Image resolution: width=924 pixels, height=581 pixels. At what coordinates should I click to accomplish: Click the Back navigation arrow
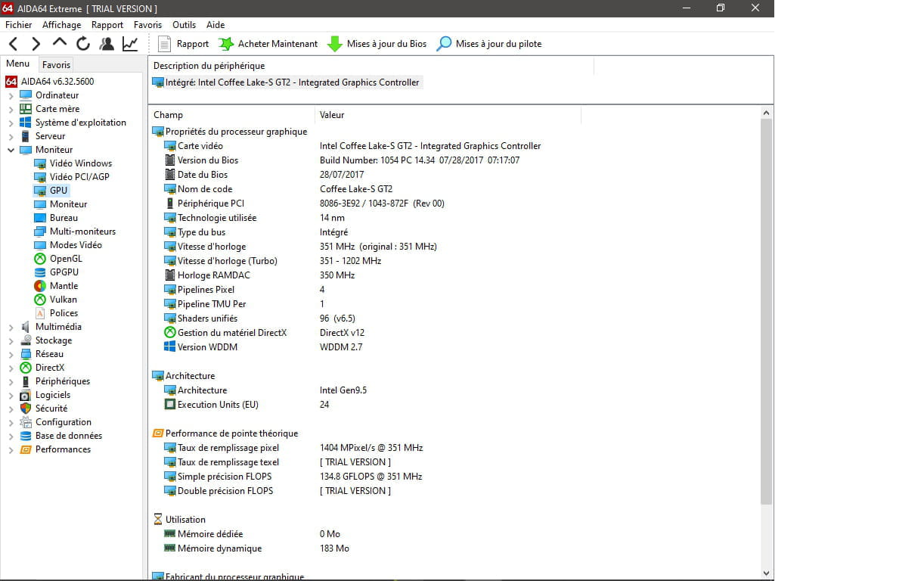[x=14, y=44]
